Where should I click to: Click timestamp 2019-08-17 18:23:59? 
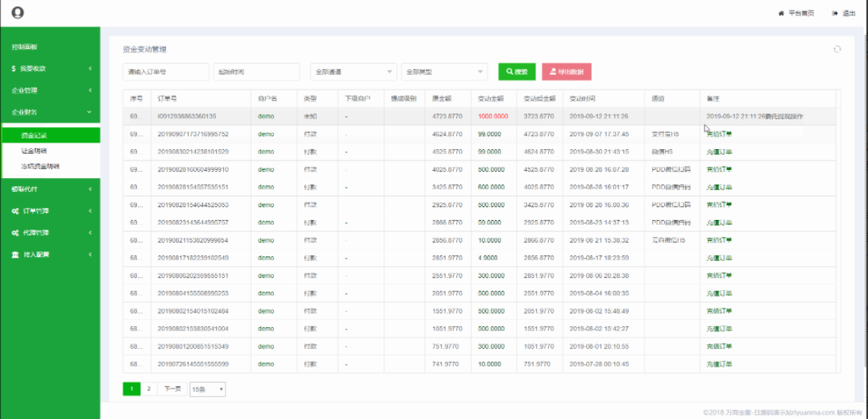[x=598, y=258]
